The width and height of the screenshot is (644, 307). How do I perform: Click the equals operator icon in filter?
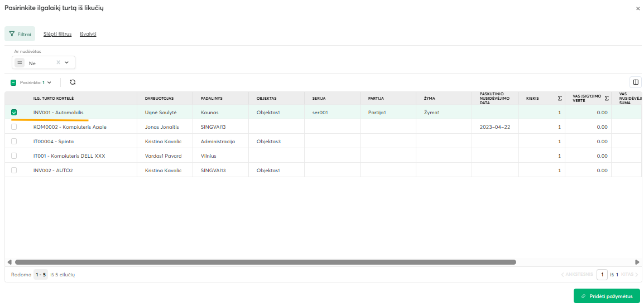(20, 63)
